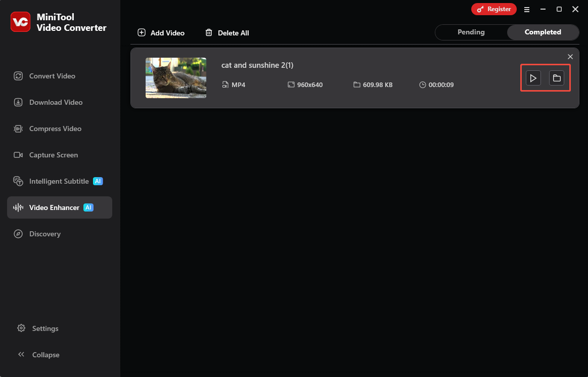Go to Download Video

(x=60, y=102)
